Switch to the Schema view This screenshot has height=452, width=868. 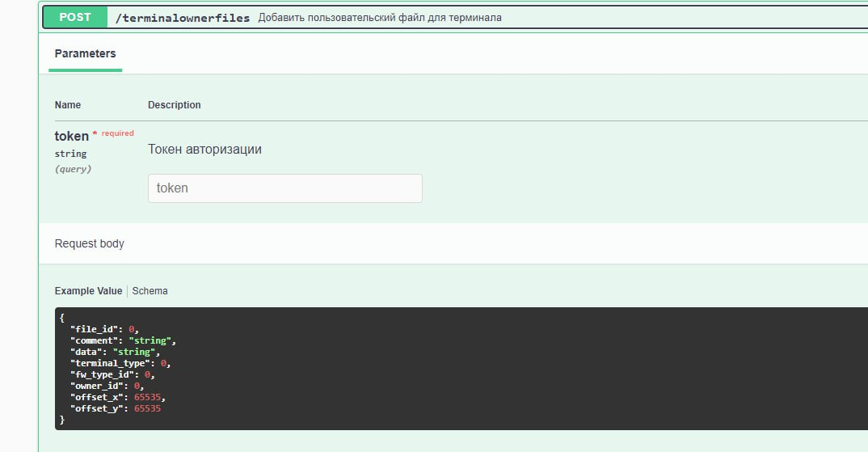[x=150, y=291]
